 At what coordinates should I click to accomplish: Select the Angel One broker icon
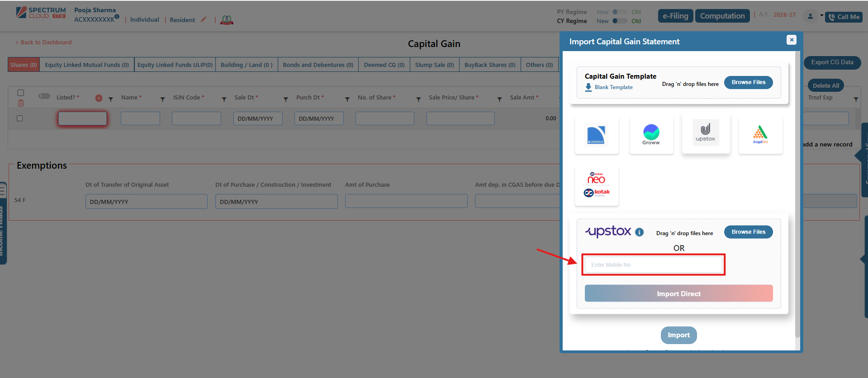coord(760,134)
